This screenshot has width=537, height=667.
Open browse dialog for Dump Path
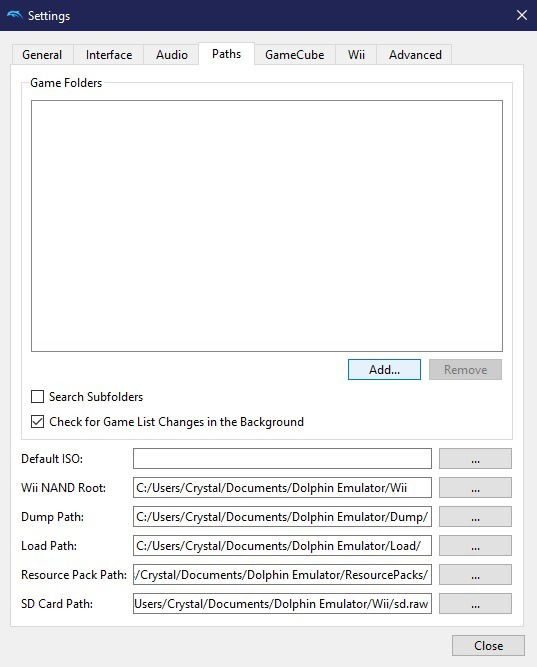[x=475, y=516]
